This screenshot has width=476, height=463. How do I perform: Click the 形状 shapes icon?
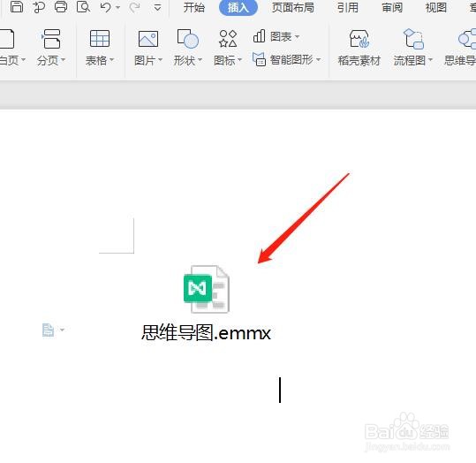pos(187,39)
